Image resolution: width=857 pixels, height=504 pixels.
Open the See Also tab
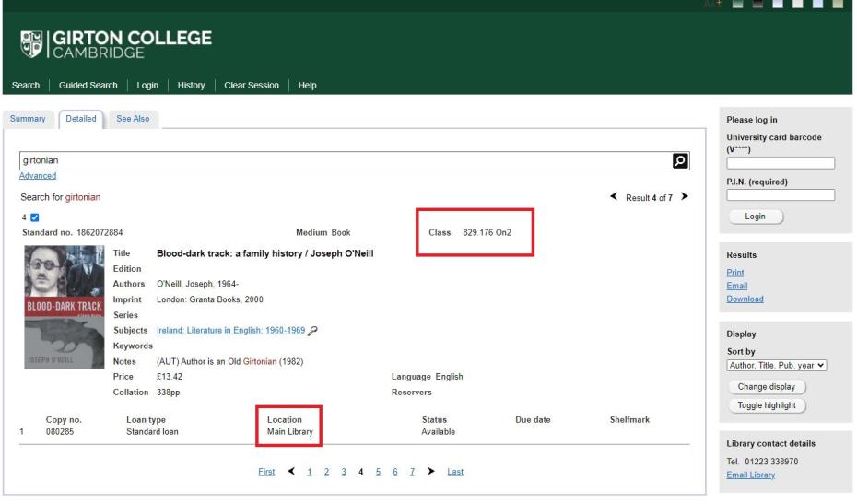pos(133,119)
